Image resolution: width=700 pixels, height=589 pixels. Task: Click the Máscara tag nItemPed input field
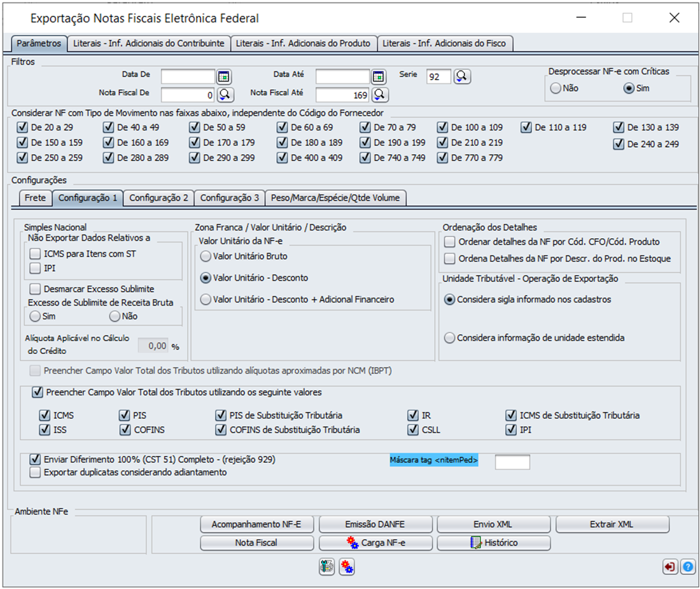(x=512, y=462)
